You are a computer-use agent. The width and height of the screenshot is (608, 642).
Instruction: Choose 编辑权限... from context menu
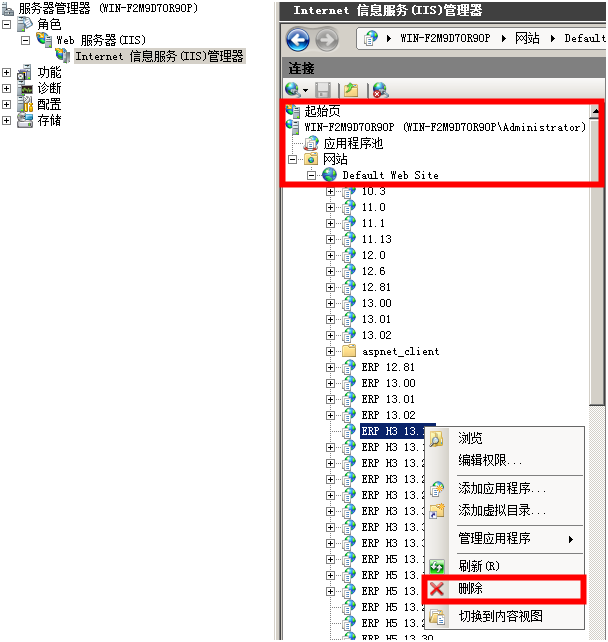505,460
